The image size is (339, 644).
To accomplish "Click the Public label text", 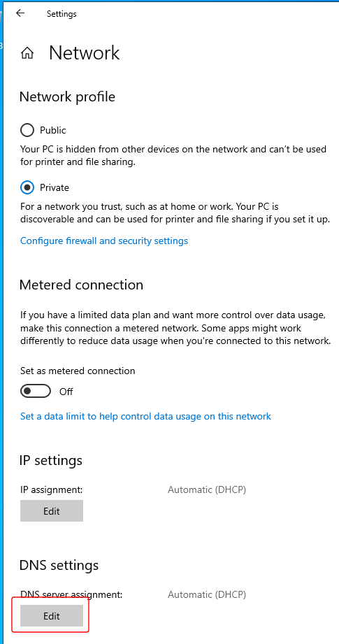I will [x=53, y=130].
